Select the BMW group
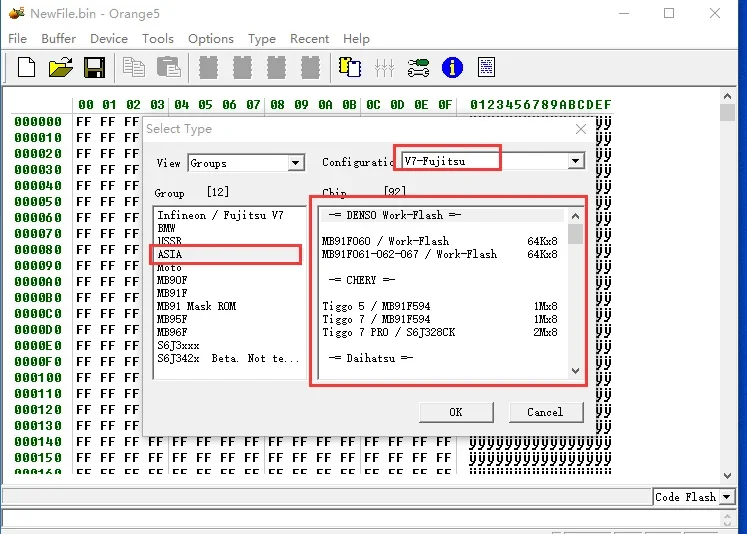This screenshot has height=534, width=747. pos(229,228)
